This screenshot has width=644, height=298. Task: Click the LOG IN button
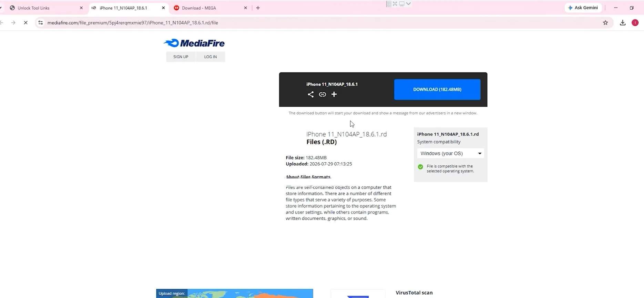(211, 57)
